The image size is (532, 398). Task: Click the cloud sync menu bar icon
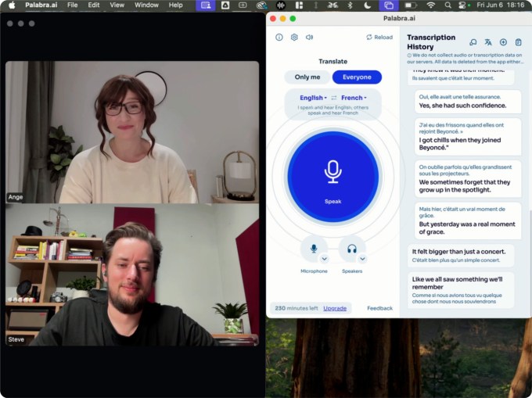click(x=261, y=5)
